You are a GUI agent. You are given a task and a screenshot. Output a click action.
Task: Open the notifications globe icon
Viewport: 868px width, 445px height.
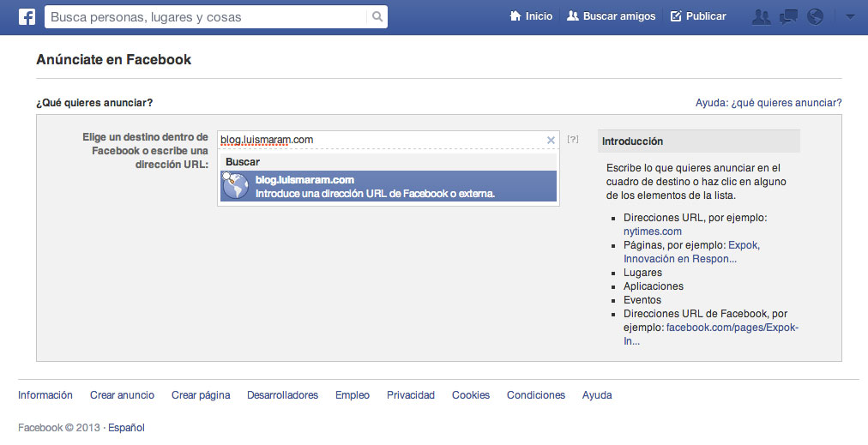coord(815,16)
